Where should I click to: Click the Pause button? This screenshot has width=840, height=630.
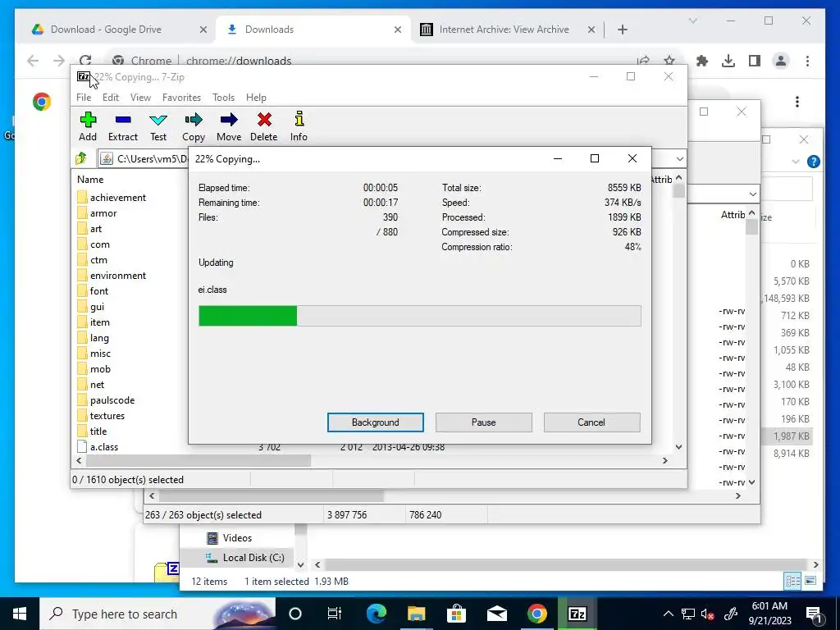483,422
